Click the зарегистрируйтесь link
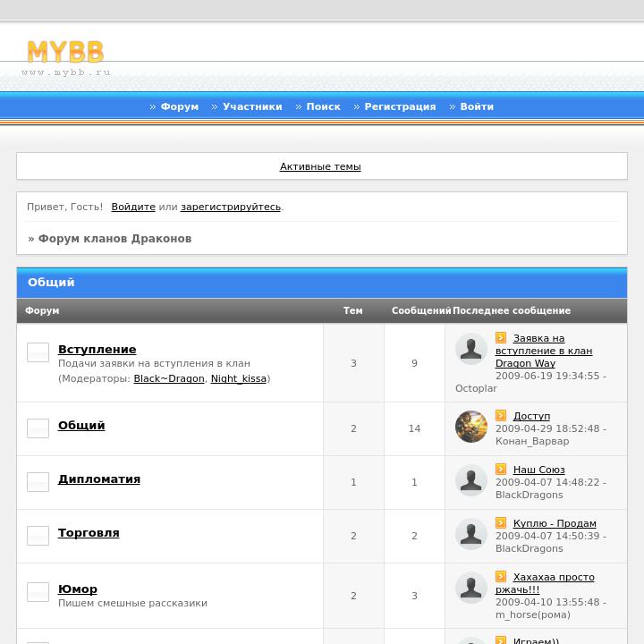Image resolution: width=644 pixels, height=644 pixels. tap(231, 207)
